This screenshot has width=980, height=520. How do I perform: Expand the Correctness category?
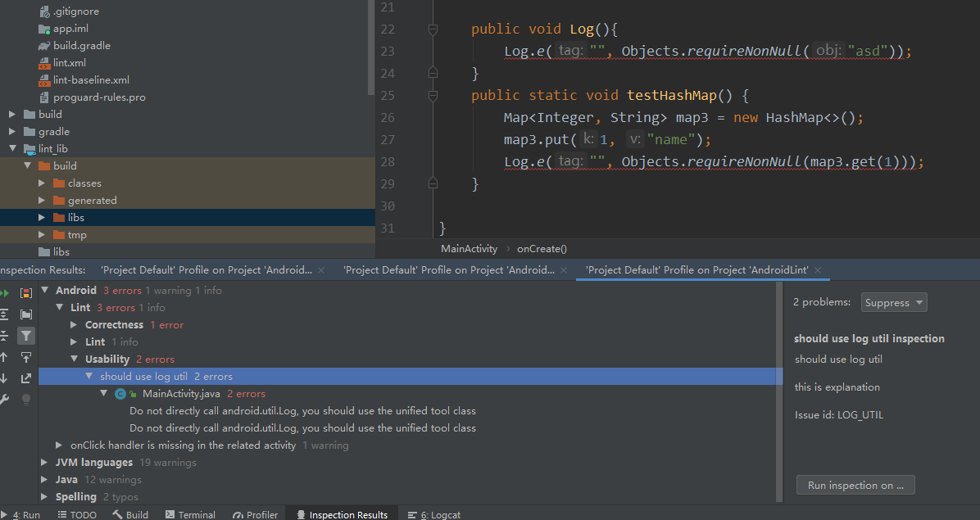coord(73,324)
